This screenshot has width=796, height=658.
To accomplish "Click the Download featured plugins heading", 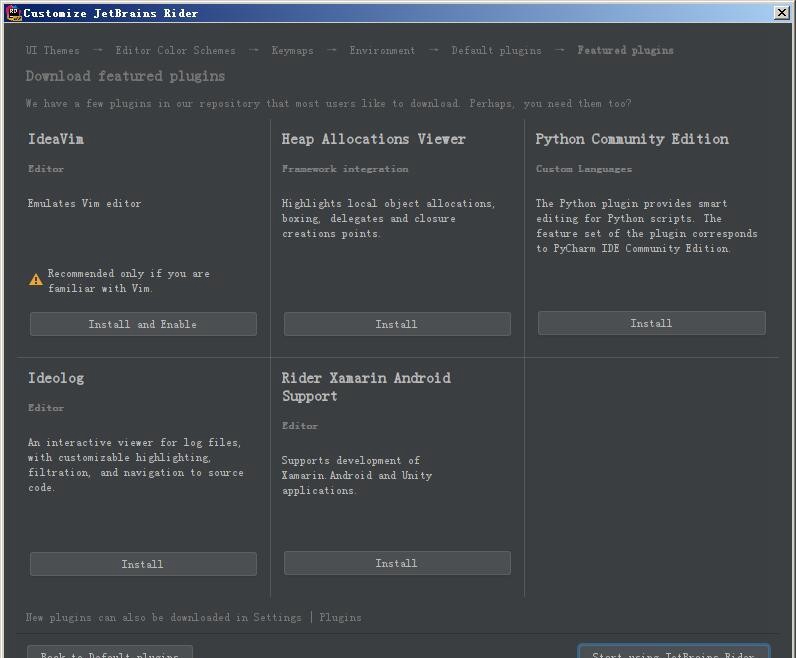I will click(x=125, y=76).
